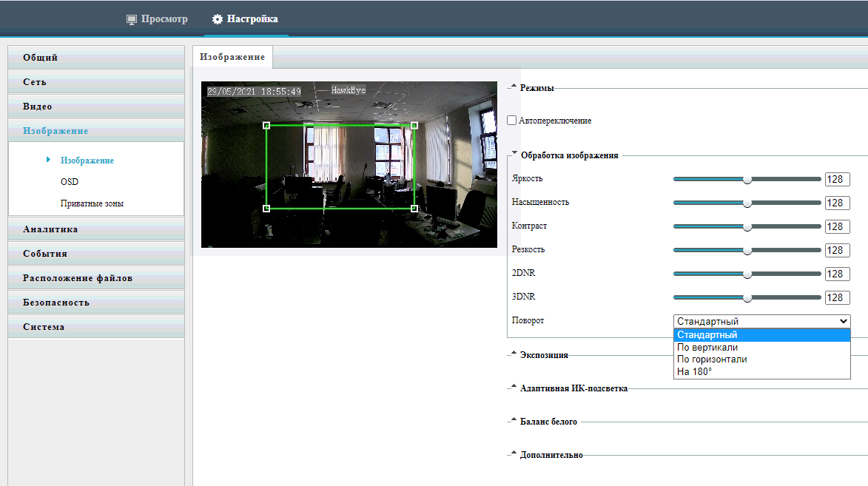Click the monitor icon beside Просмотр
Image resolution: width=868 pixels, height=486 pixels.
click(x=131, y=19)
